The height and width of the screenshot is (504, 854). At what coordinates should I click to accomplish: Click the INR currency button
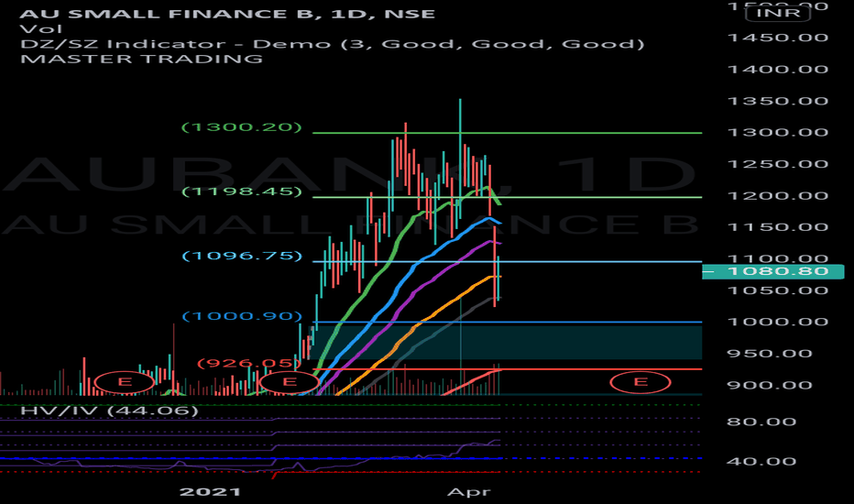[x=778, y=13]
